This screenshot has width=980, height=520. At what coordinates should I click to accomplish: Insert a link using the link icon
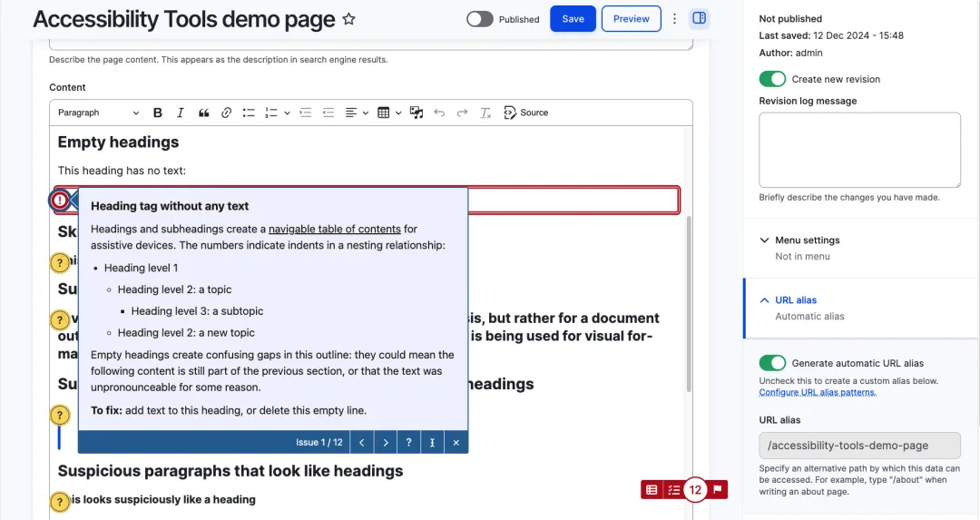pos(226,113)
